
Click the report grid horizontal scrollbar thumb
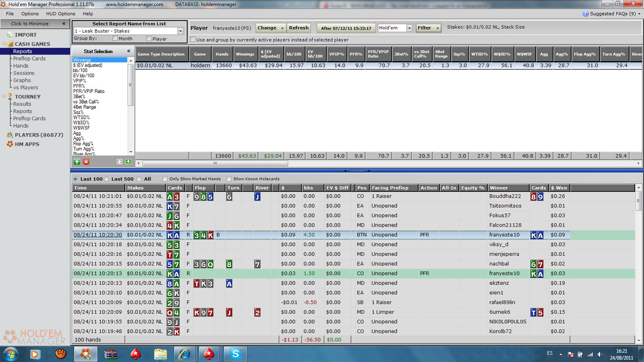click(x=215, y=163)
